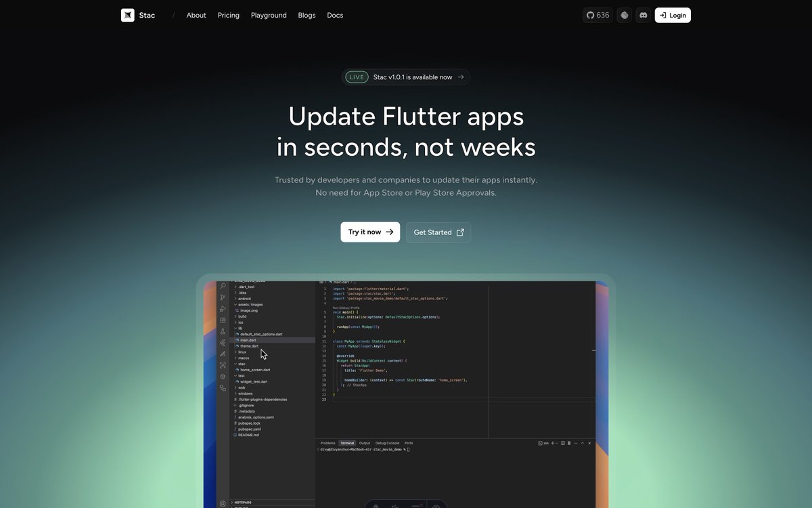Screen dimensions: 812x508
Task: Open .flutter-plugins-dependencies file
Action: click(261, 400)
